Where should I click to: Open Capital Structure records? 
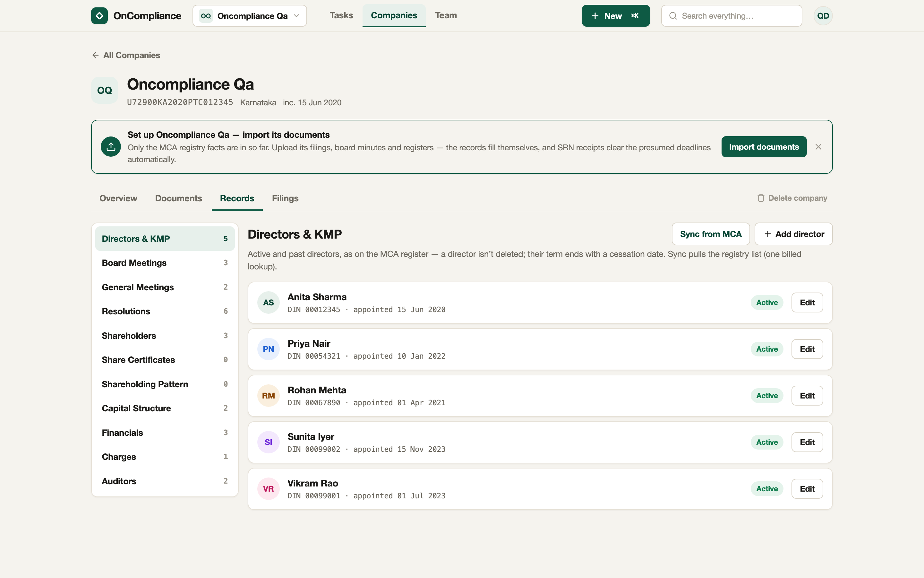pos(165,408)
